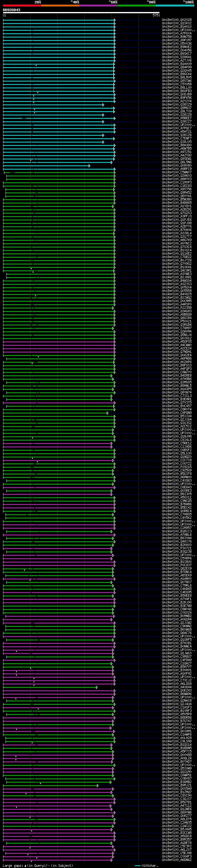Select the UniRef100_B8I305 label
197x868 pixels.
pyautogui.click(x=177, y=494)
